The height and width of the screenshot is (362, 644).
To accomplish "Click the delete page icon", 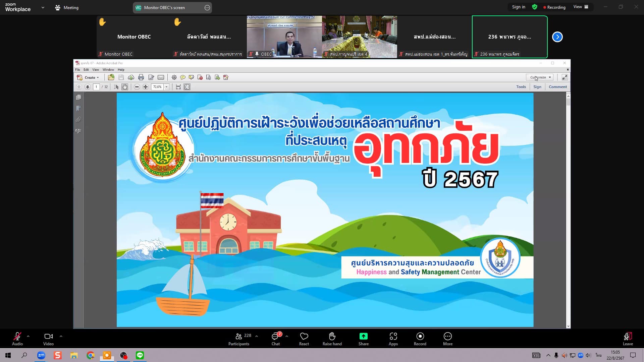I will [200, 77].
